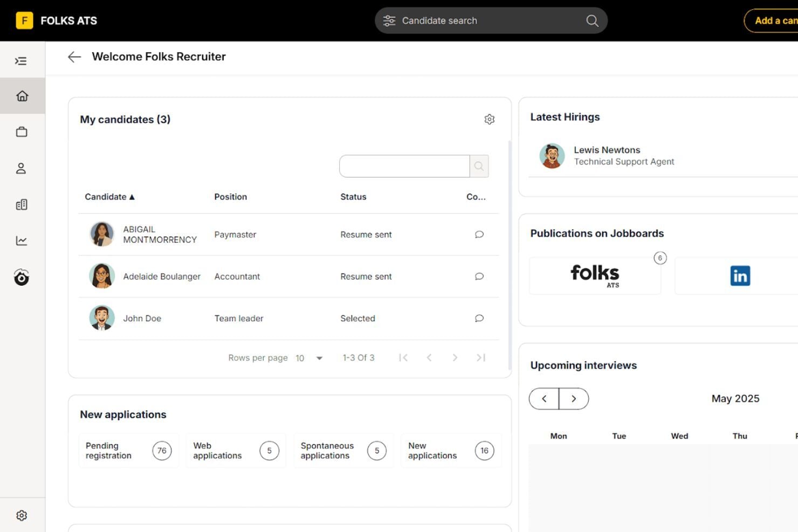Open the Company building icon in sidebar
Screen dimensions: 798x532
(x=22, y=204)
